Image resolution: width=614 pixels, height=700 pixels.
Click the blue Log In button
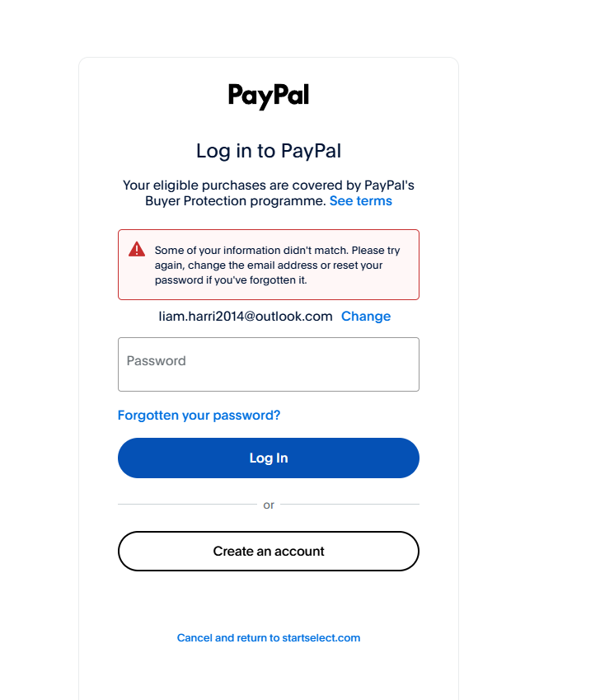269,458
